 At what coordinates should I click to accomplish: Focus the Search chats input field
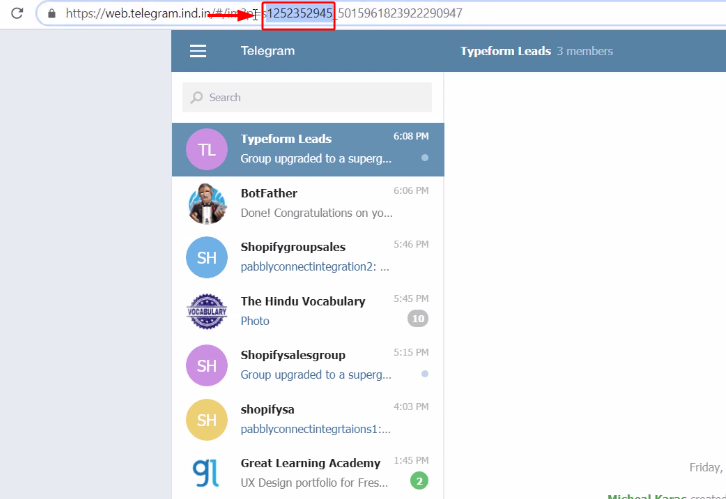click(x=307, y=97)
